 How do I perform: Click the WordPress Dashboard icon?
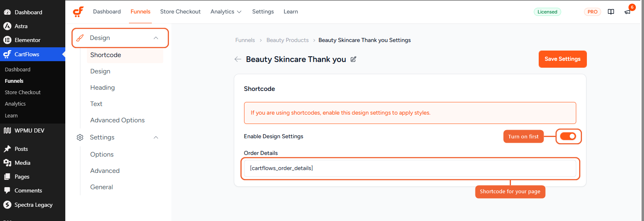7,12
